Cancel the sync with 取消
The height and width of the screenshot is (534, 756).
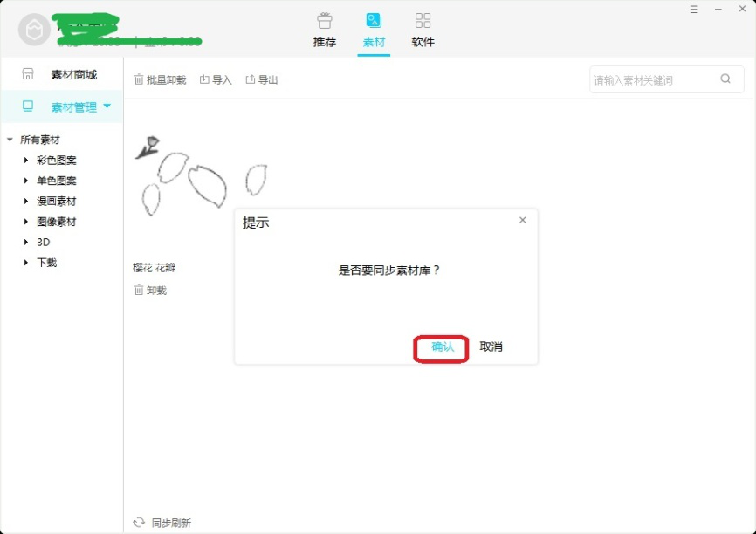tap(491, 346)
